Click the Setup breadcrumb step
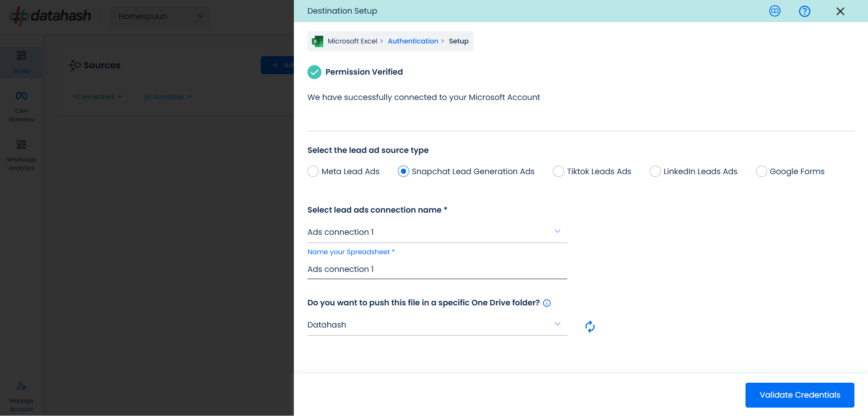Image resolution: width=868 pixels, height=418 pixels. (458, 41)
